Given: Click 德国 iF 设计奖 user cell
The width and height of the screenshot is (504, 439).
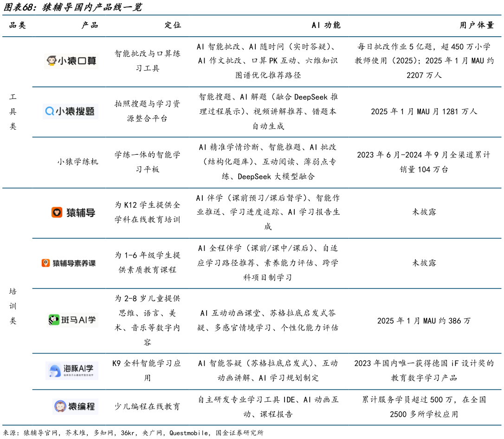Looking at the screenshot, I should pos(424,370).
